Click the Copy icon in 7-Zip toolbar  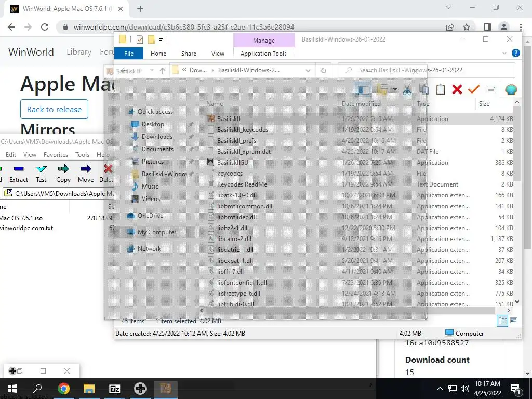[x=63, y=174]
